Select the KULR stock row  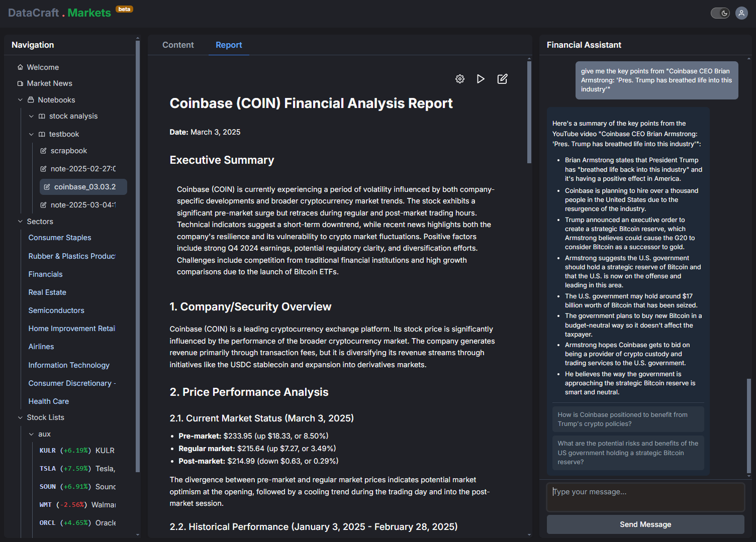[77, 451]
